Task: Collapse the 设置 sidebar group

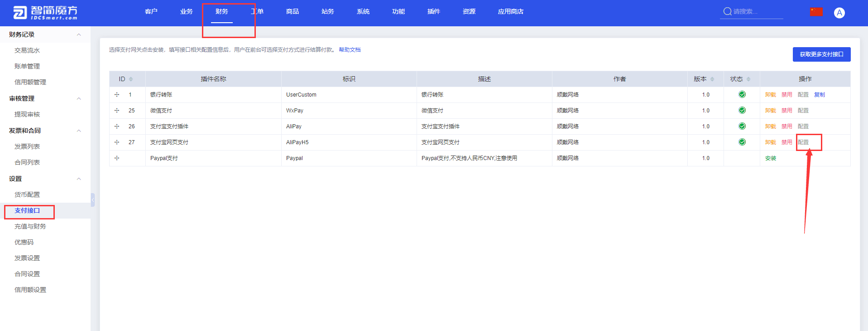Action: 79,179
